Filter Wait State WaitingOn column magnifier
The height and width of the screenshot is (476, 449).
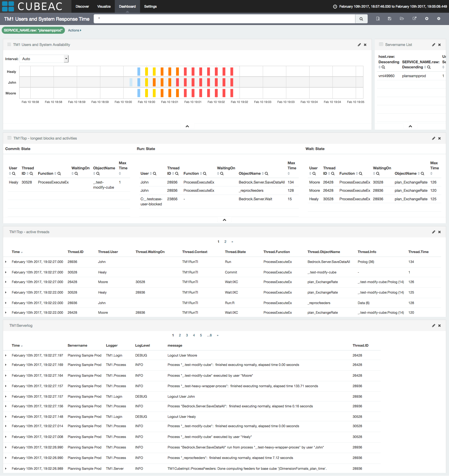378,174
